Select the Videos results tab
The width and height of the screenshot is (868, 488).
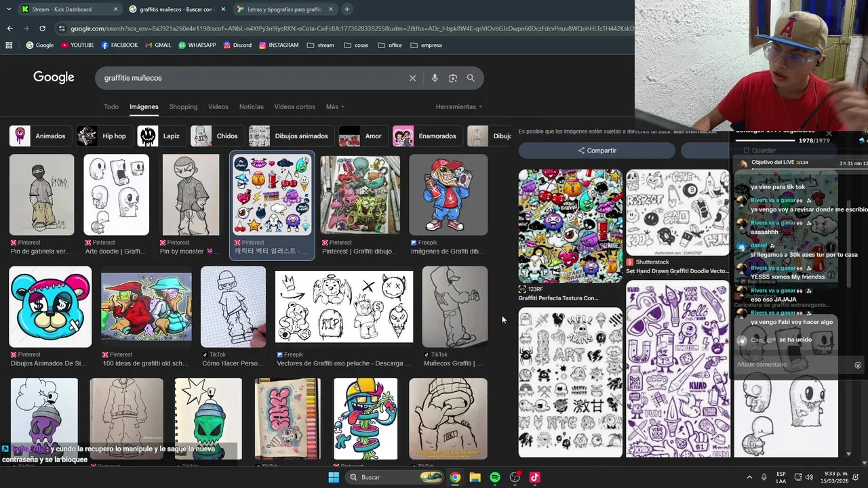(x=218, y=107)
